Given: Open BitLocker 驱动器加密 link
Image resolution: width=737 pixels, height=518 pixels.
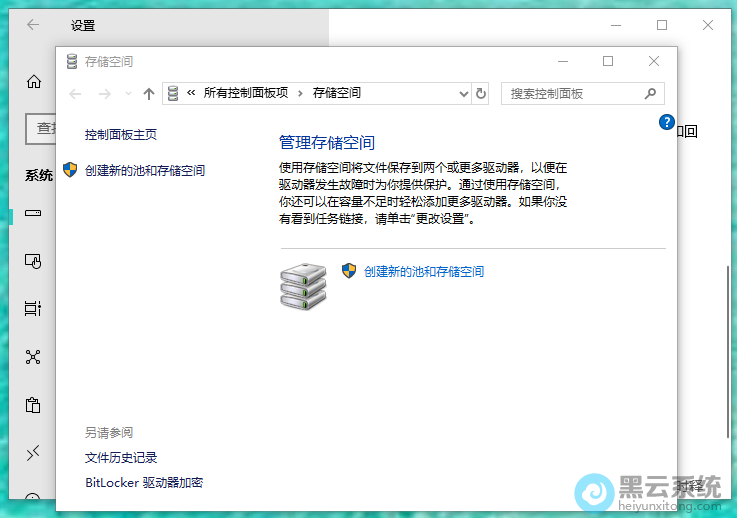Looking at the screenshot, I should click(144, 483).
